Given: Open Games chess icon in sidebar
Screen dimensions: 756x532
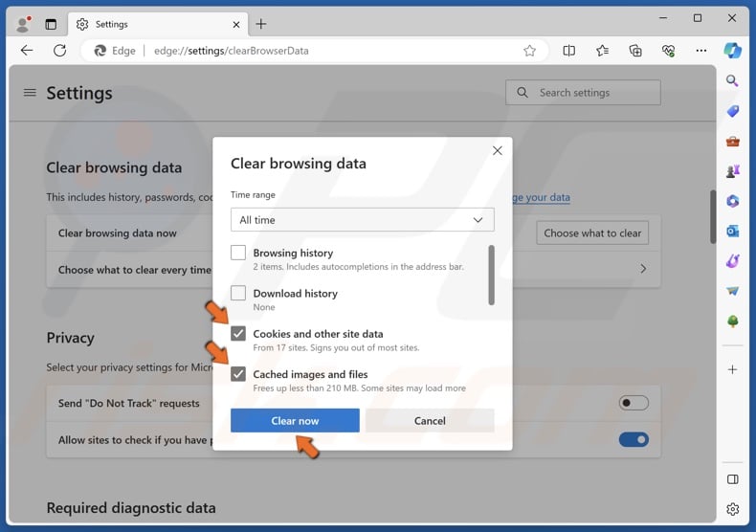Looking at the screenshot, I should tap(732, 171).
